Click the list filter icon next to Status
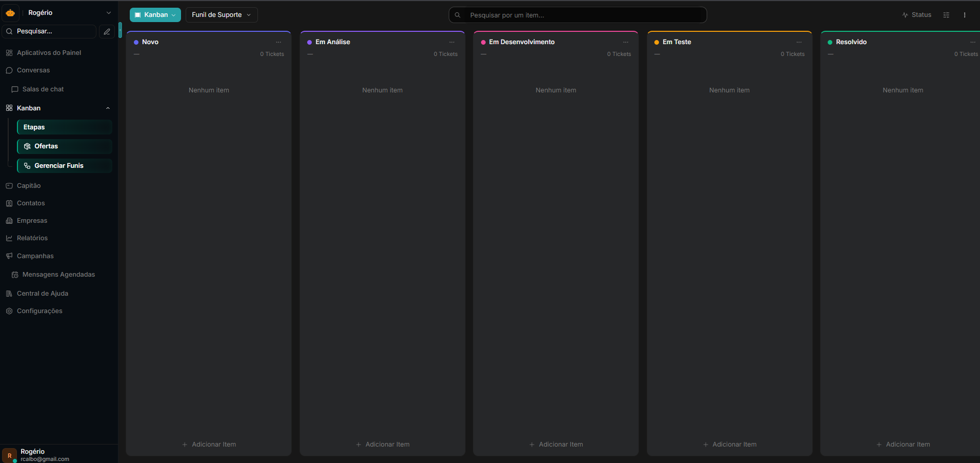980x463 pixels. [x=946, y=15]
